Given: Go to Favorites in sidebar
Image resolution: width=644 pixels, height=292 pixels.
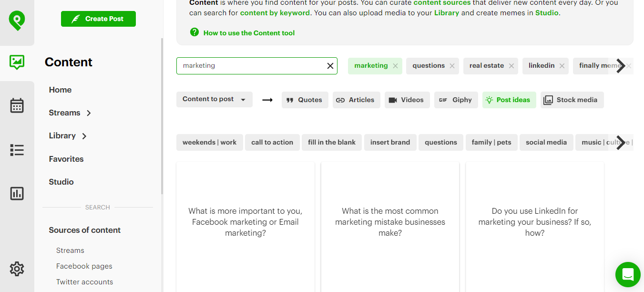Looking at the screenshot, I should [66, 158].
